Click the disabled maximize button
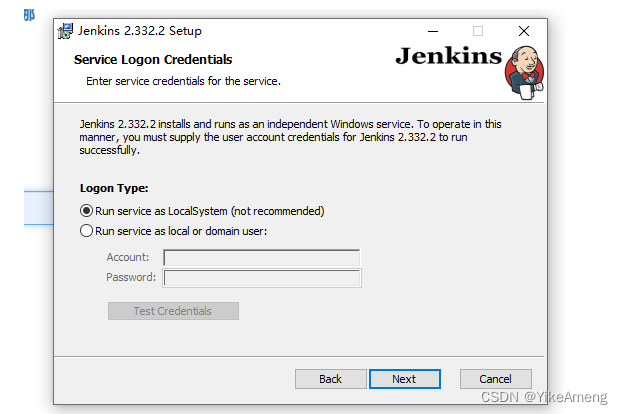Viewport: 623px width, 414px height. pyautogui.click(x=478, y=31)
